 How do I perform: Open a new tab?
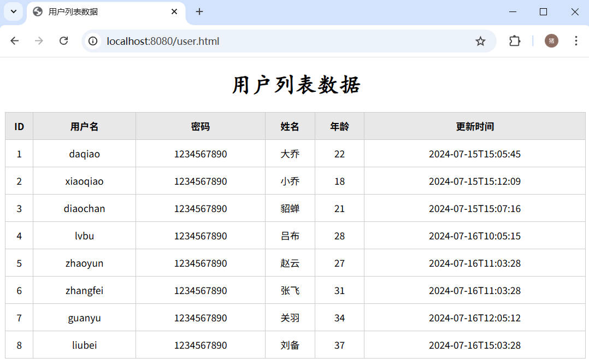[x=199, y=11]
